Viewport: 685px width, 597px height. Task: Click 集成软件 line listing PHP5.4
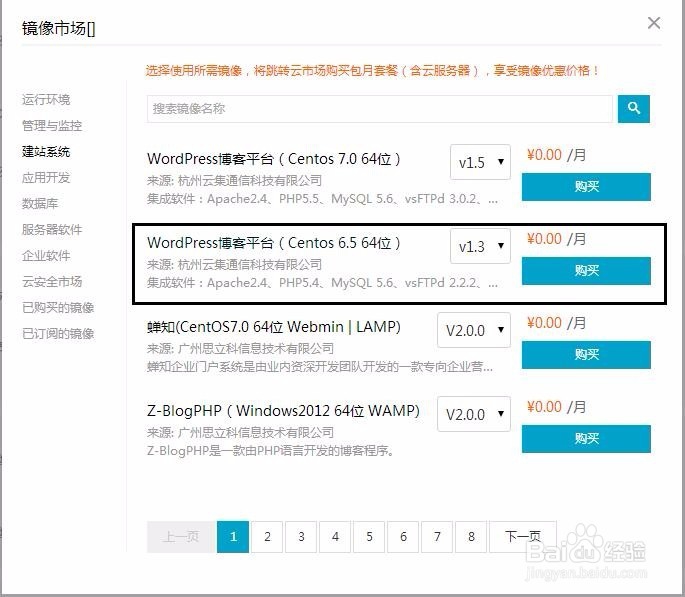[322, 283]
